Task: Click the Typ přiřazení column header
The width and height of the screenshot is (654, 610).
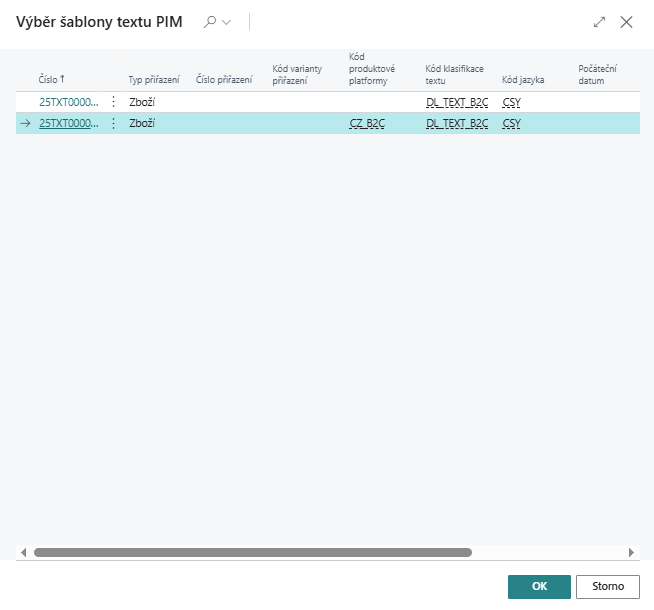Action: pyautogui.click(x=154, y=79)
